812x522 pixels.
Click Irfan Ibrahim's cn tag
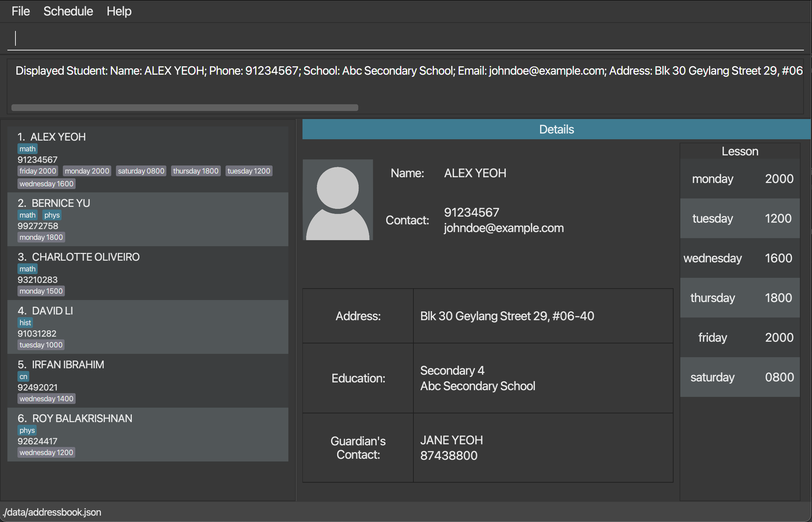point(24,377)
